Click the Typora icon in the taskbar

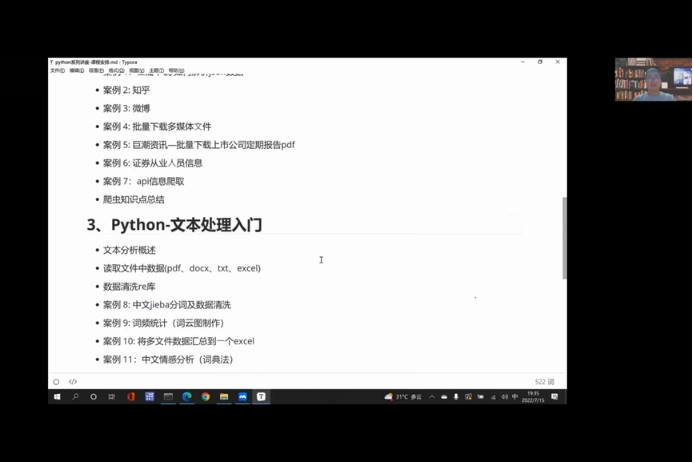tap(261, 397)
